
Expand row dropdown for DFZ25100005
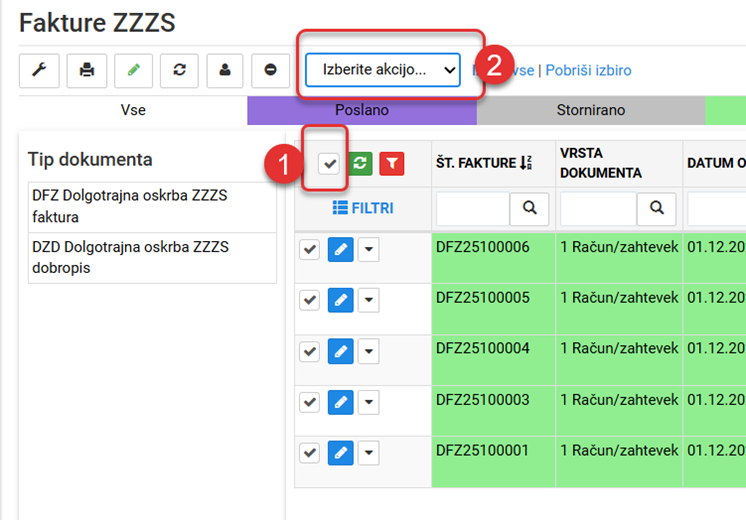coord(369,300)
